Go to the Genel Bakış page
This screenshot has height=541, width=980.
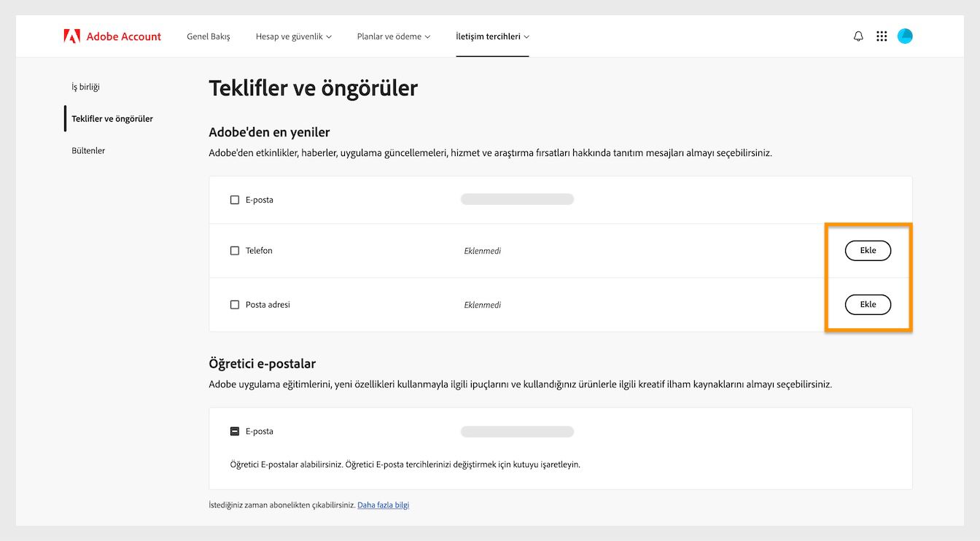pyautogui.click(x=209, y=36)
